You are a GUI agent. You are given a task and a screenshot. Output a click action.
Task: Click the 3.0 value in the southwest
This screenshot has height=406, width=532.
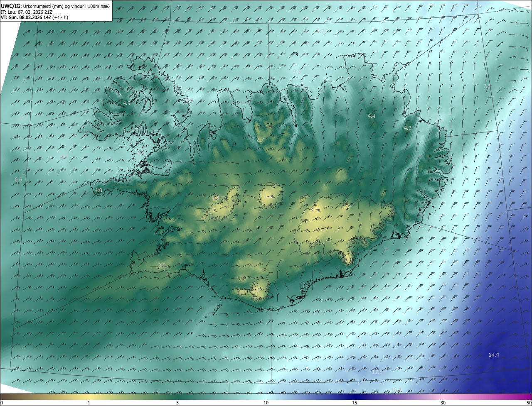click(x=162, y=265)
